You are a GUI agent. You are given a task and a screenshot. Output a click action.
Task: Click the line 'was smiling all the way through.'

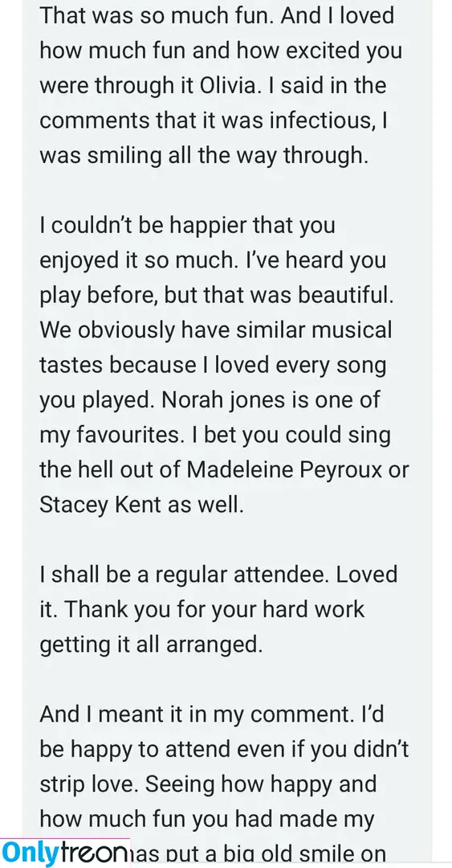[x=204, y=156]
